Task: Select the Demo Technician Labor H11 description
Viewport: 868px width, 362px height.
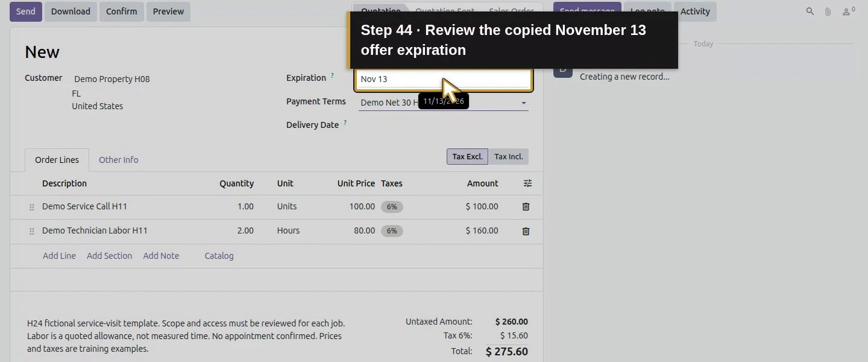Action: [95, 230]
